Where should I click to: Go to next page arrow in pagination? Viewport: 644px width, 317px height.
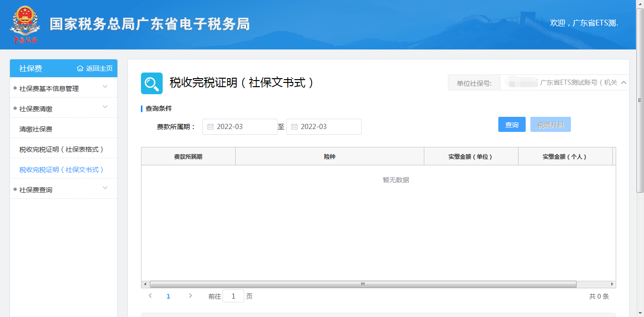[190, 296]
